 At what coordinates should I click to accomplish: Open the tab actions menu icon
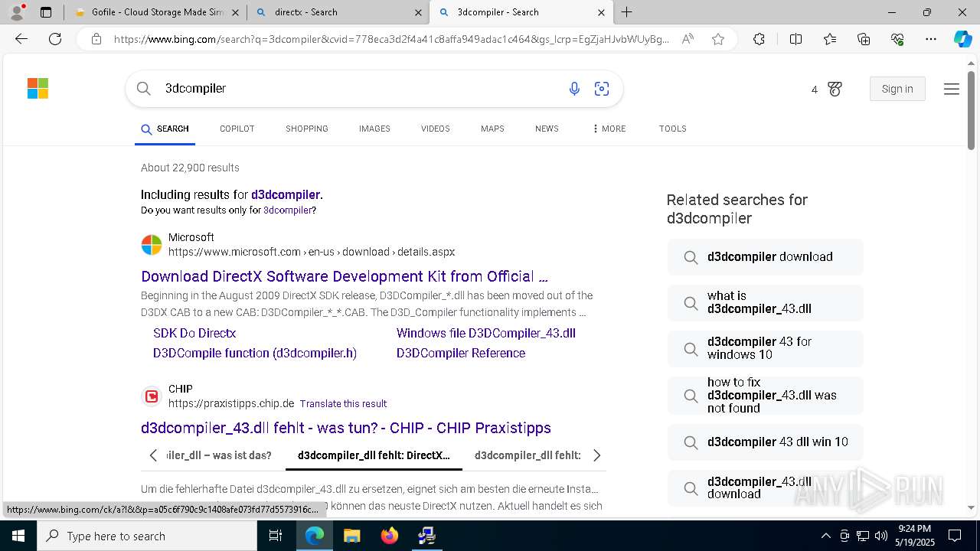[46, 12]
